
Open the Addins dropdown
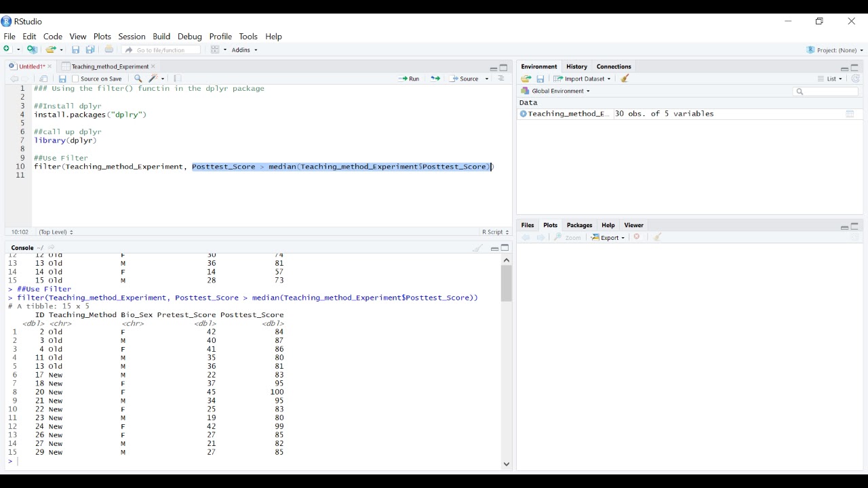tap(245, 50)
